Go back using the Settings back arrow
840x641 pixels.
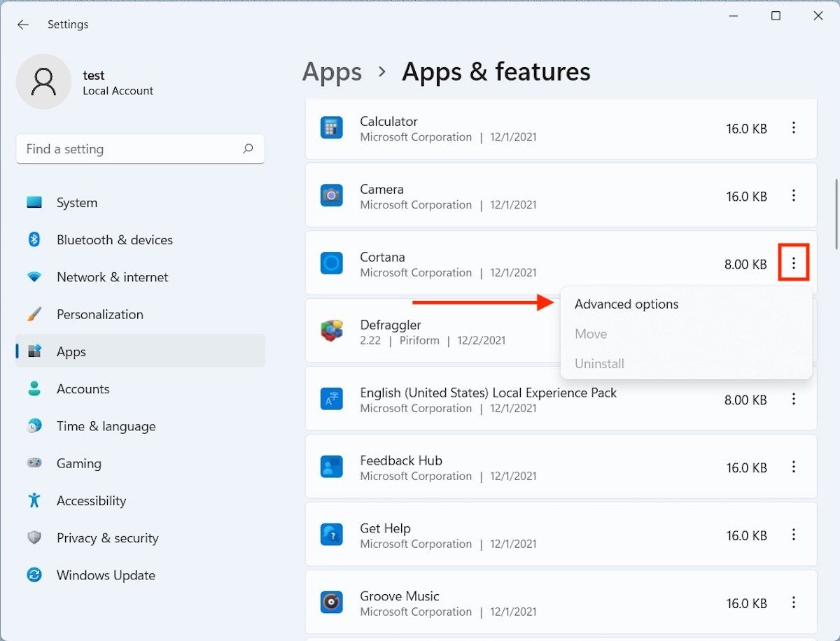[23, 24]
